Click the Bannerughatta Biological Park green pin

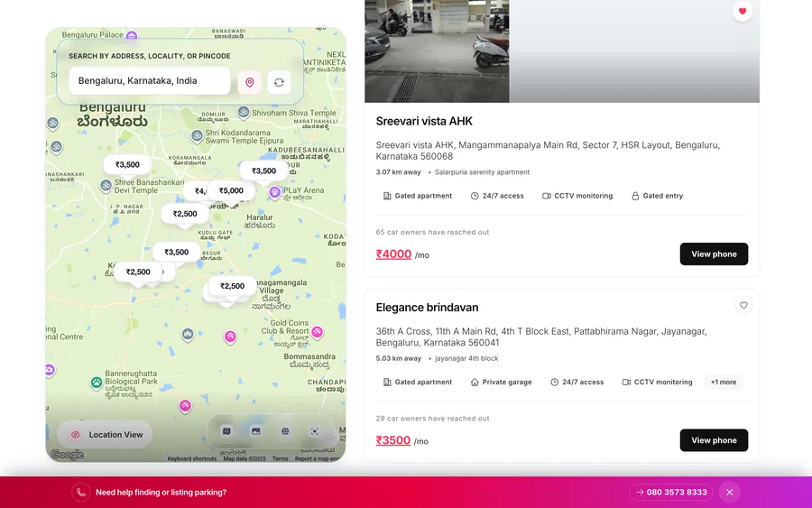pyautogui.click(x=97, y=383)
